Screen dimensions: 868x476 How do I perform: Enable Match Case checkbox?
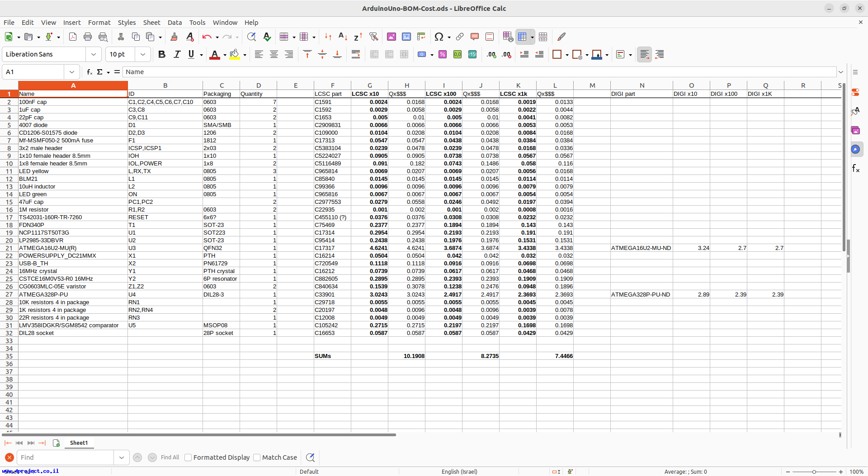257,457
